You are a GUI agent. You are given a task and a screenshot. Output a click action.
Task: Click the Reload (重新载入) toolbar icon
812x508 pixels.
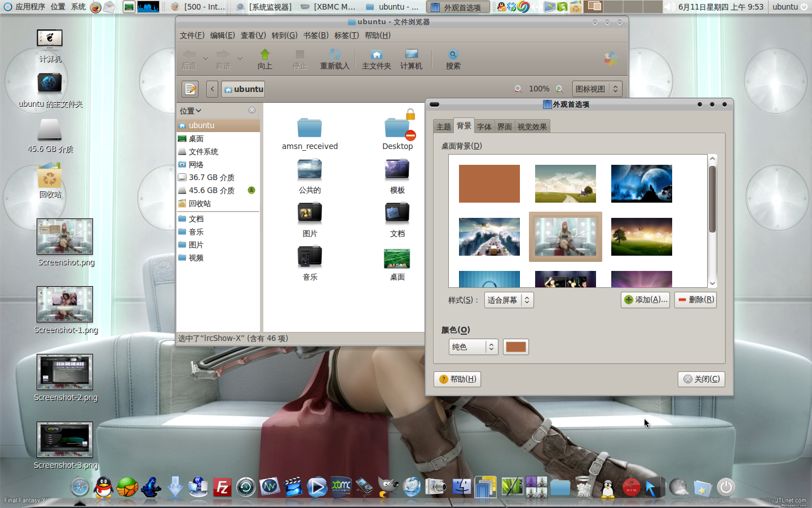tap(334, 59)
